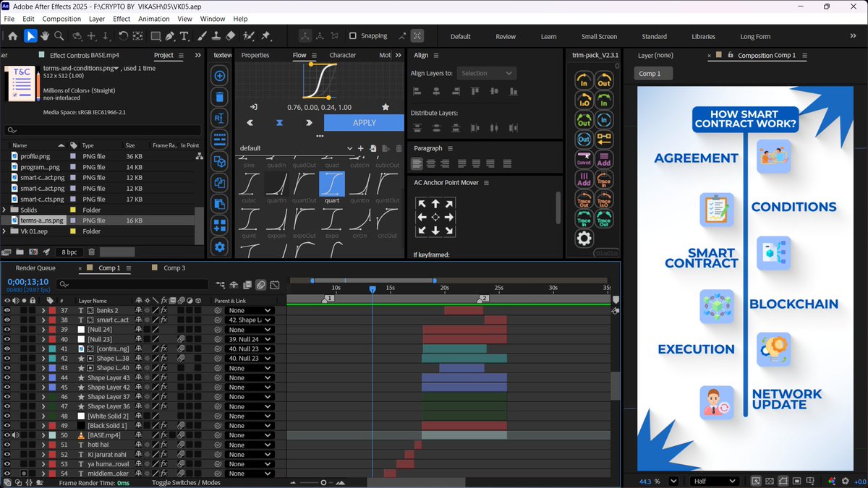Toggle motion blur enable in timeline header
This screenshot has height=488, width=868.
(260, 285)
